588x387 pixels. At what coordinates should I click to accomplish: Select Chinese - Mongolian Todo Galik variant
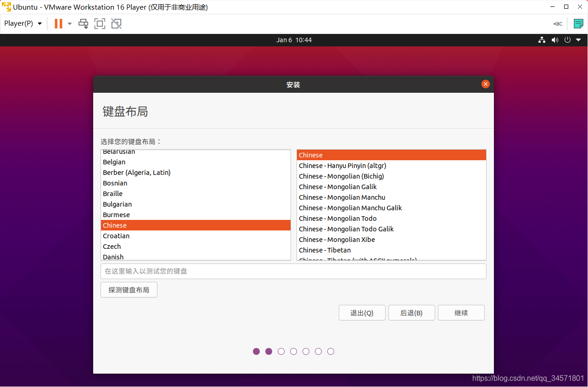pos(392,229)
